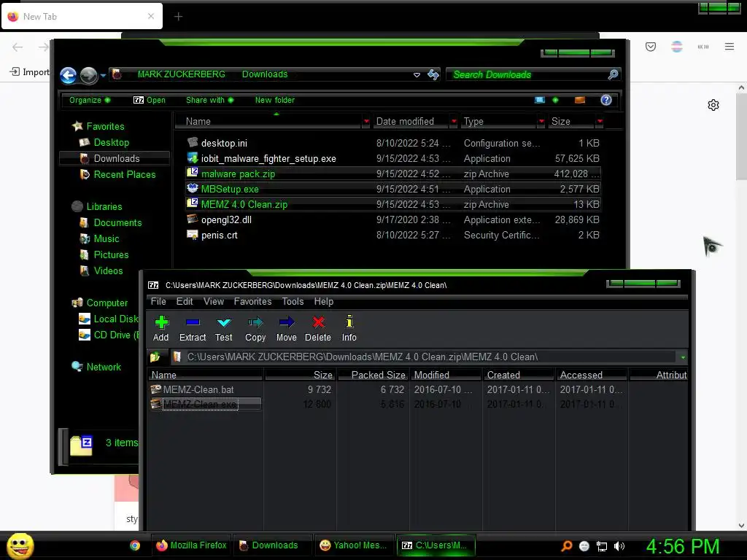Click Extract in the 7-Zip toolbar

click(193, 329)
